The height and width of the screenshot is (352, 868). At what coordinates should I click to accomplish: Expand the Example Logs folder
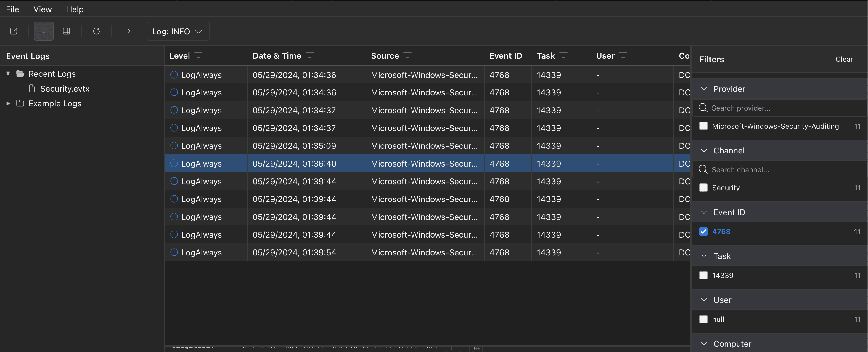click(7, 103)
